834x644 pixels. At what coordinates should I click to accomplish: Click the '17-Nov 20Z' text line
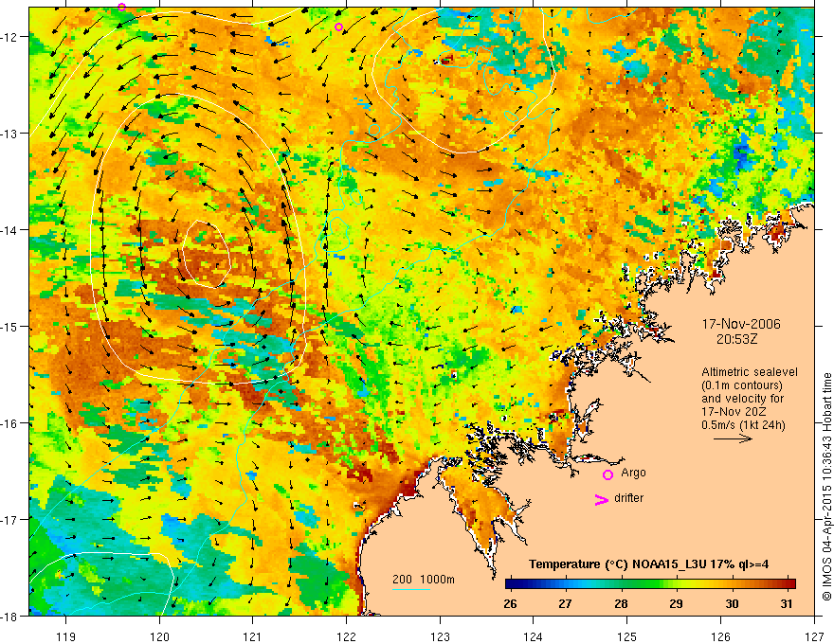pos(732,412)
